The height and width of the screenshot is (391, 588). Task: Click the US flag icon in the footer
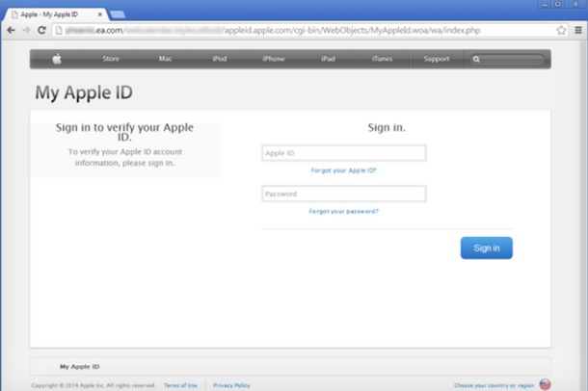click(546, 384)
